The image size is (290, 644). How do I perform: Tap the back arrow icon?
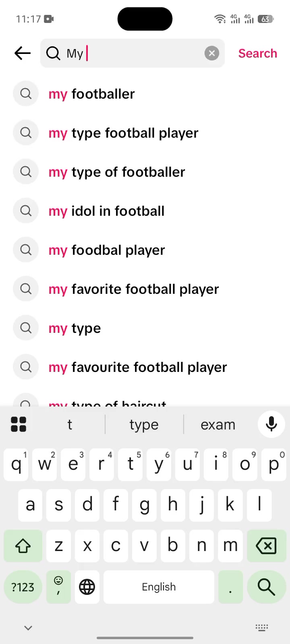pos(23,53)
